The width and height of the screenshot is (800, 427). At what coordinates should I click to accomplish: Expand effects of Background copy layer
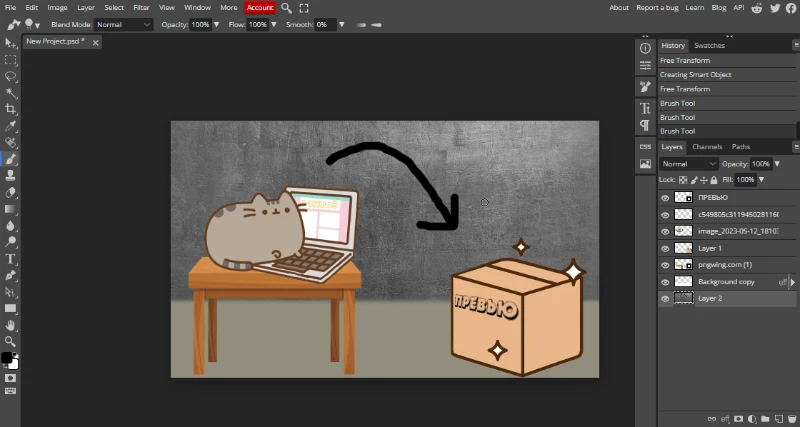tap(792, 282)
